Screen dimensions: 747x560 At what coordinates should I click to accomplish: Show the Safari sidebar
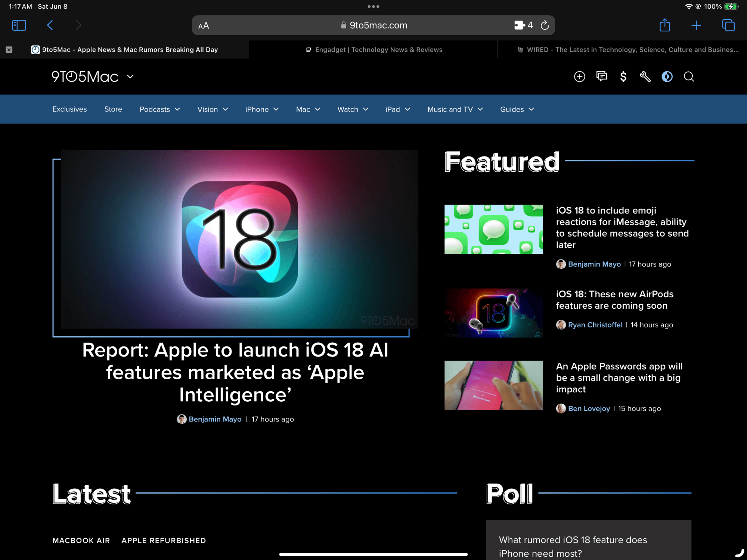point(19,25)
